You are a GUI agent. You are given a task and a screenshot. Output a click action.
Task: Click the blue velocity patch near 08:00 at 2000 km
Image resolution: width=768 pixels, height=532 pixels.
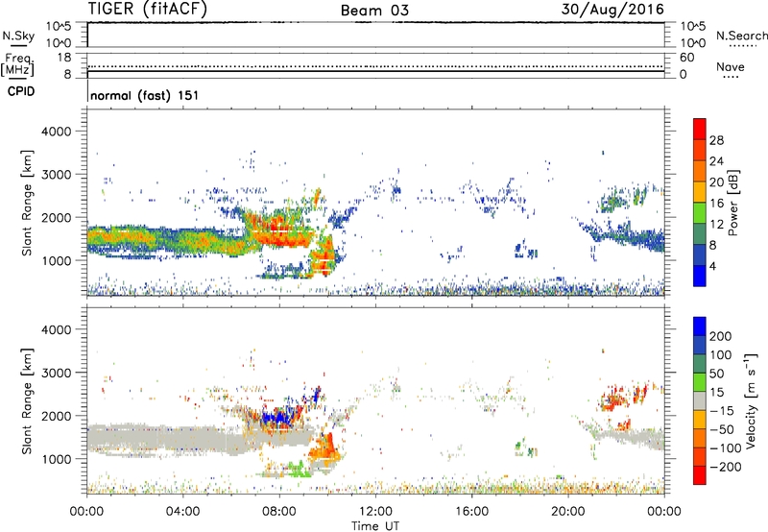277,418
